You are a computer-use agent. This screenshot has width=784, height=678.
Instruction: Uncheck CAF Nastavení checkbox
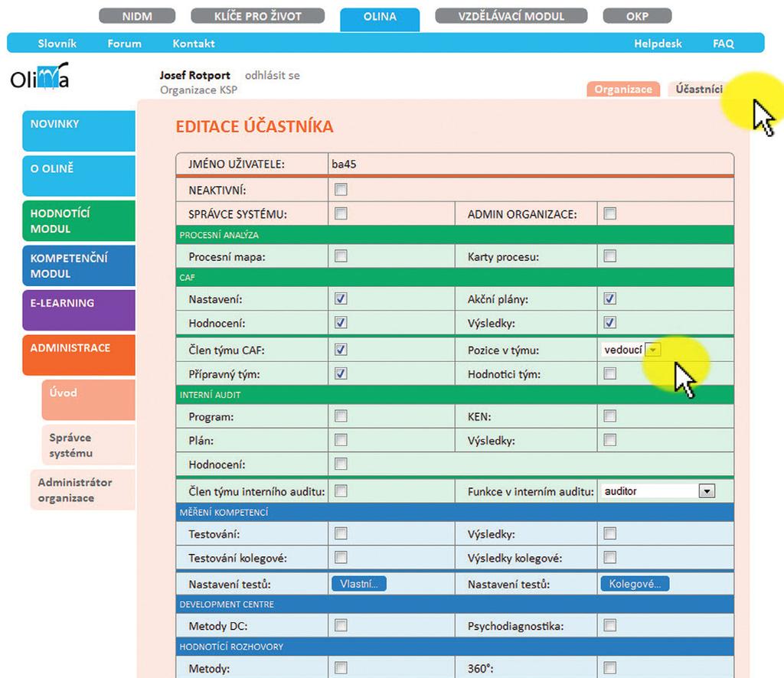(341, 298)
